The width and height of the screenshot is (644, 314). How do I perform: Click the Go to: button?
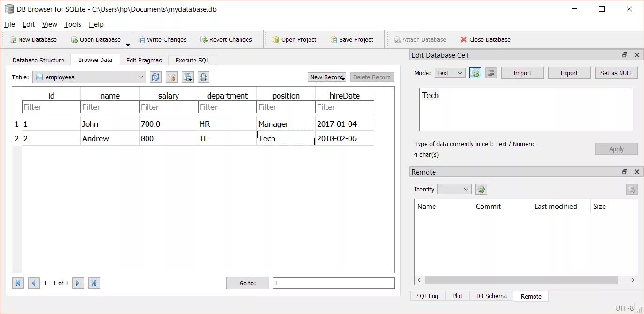tap(248, 283)
